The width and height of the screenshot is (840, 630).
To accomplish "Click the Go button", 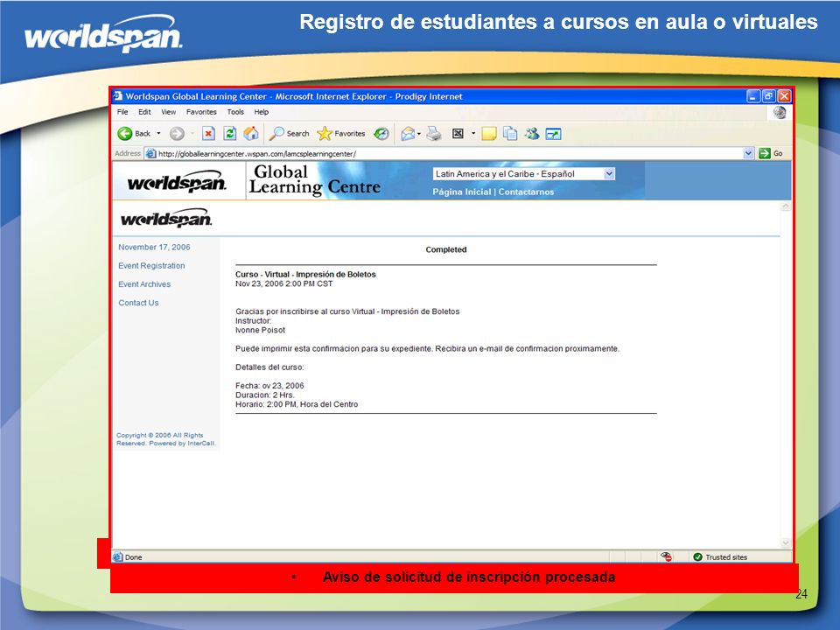I will (x=771, y=154).
